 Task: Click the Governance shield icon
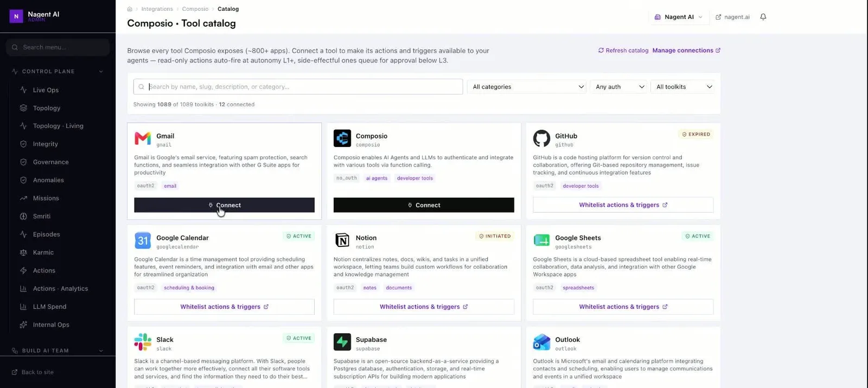click(x=23, y=162)
